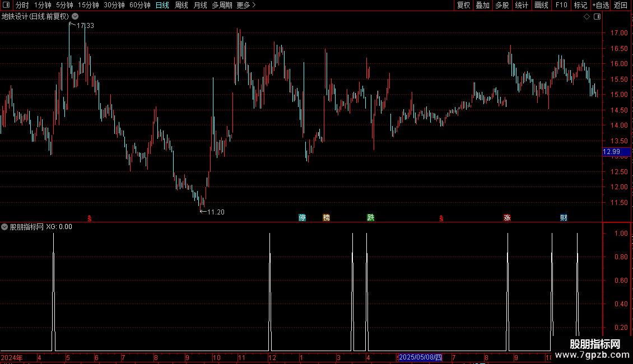
Task: Click the 标记 mark button
Action: point(580,5)
